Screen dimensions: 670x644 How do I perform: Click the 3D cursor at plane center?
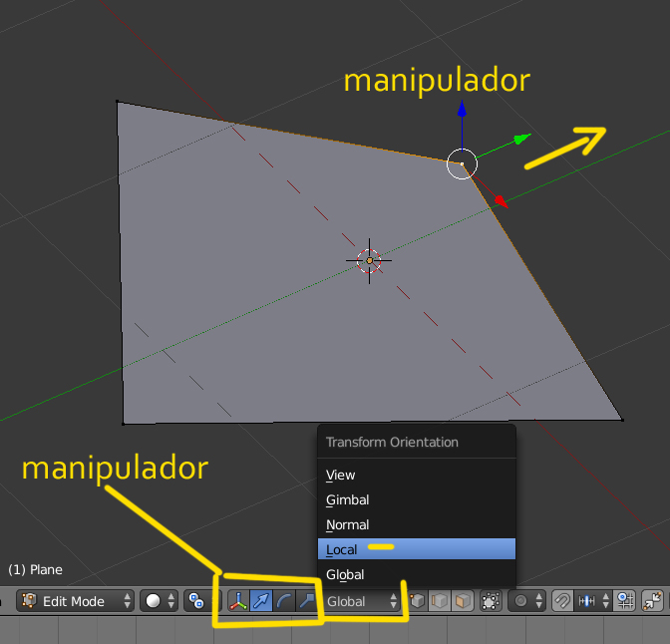pyautogui.click(x=369, y=260)
